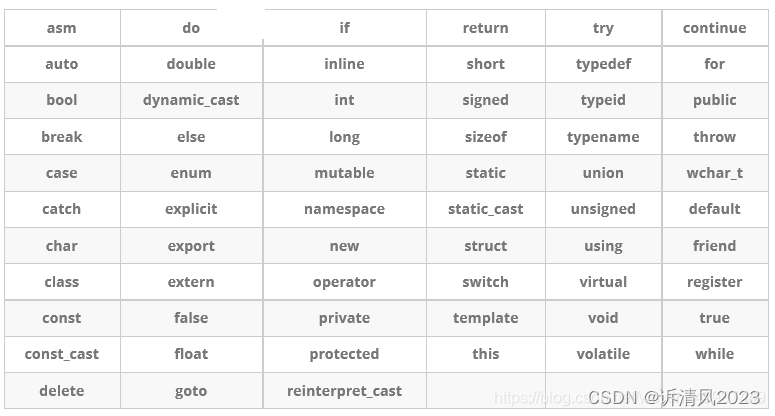Select the 'register' cell

[x=715, y=282]
